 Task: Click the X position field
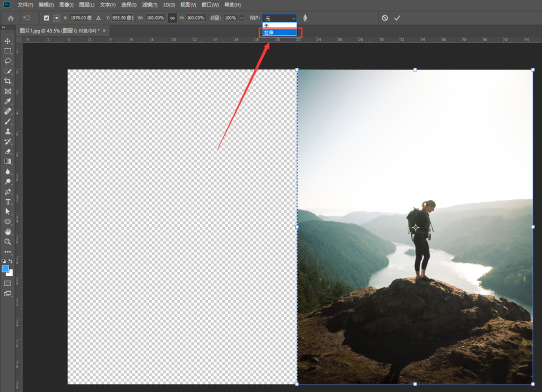pyautogui.click(x=80, y=18)
